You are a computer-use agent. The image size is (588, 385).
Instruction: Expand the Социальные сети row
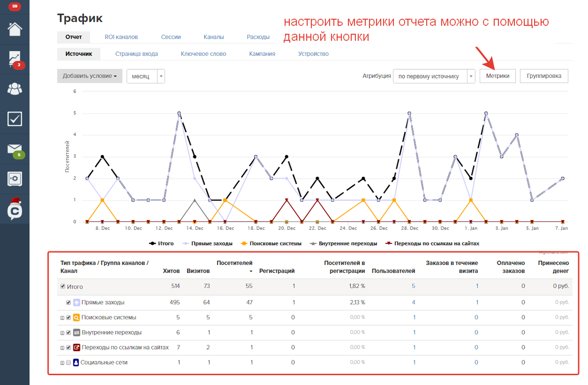pyautogui.click(x=62, y=363)
